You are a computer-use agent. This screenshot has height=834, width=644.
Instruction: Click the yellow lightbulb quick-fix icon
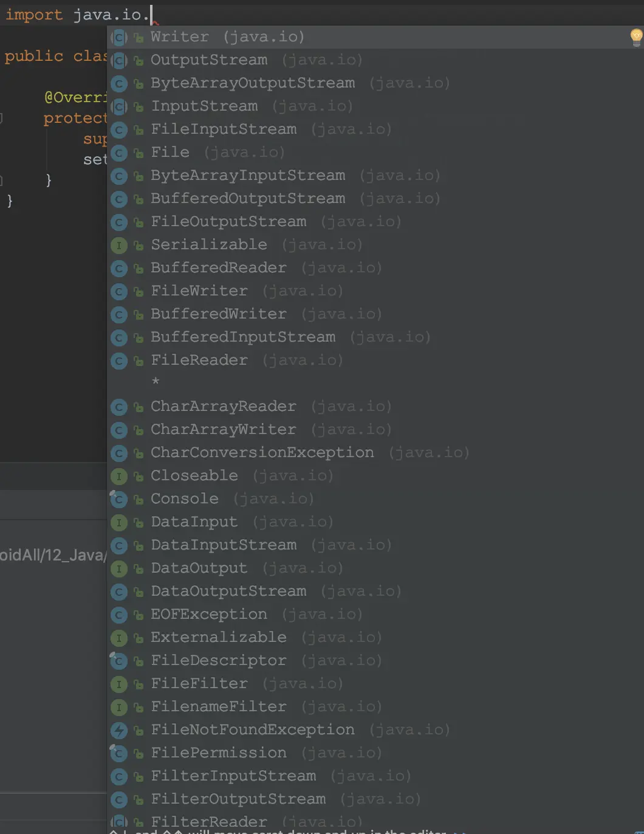point(636,38)
